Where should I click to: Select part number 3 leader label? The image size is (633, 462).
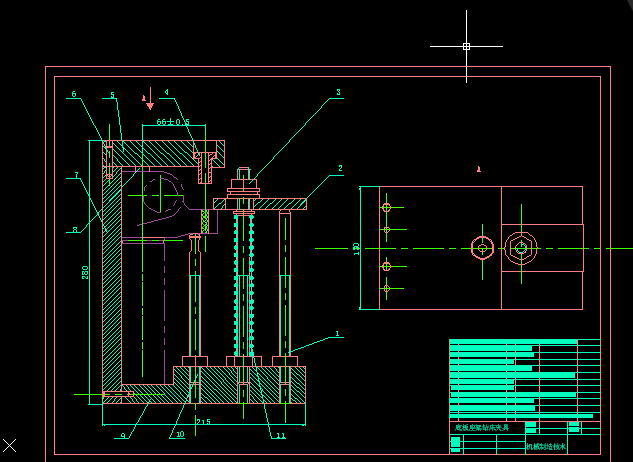coord(338,92)
